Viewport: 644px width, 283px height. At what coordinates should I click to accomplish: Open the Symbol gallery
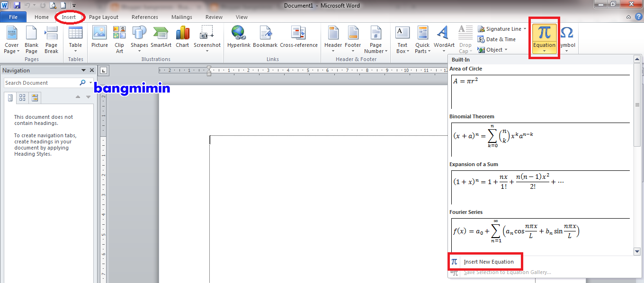point(567,39)
